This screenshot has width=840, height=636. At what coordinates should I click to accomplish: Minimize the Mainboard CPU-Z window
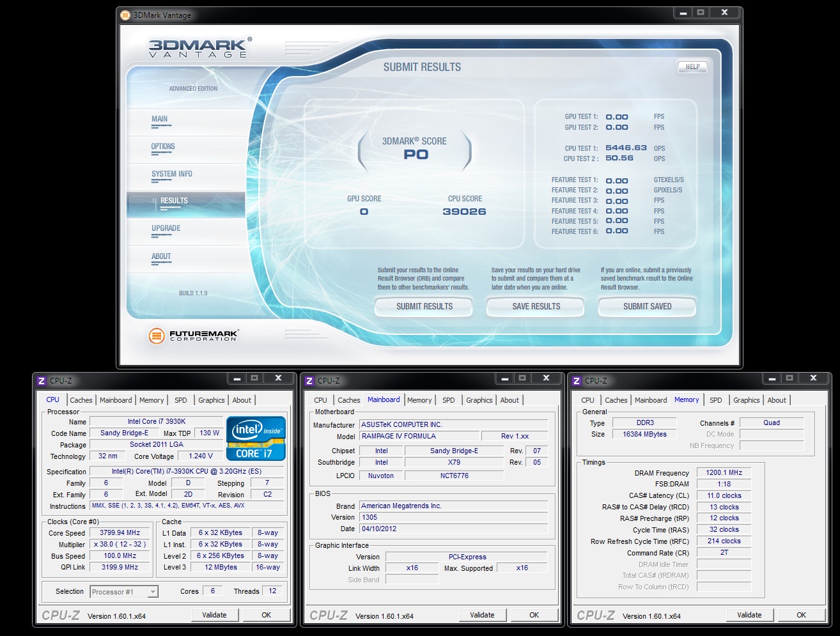pos(504,378)
